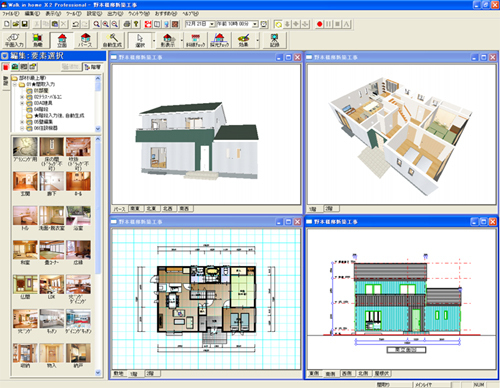Open the 効果 effects palette tool
The width and height of the screenshot is (500, 388).
tap(243, 40)
